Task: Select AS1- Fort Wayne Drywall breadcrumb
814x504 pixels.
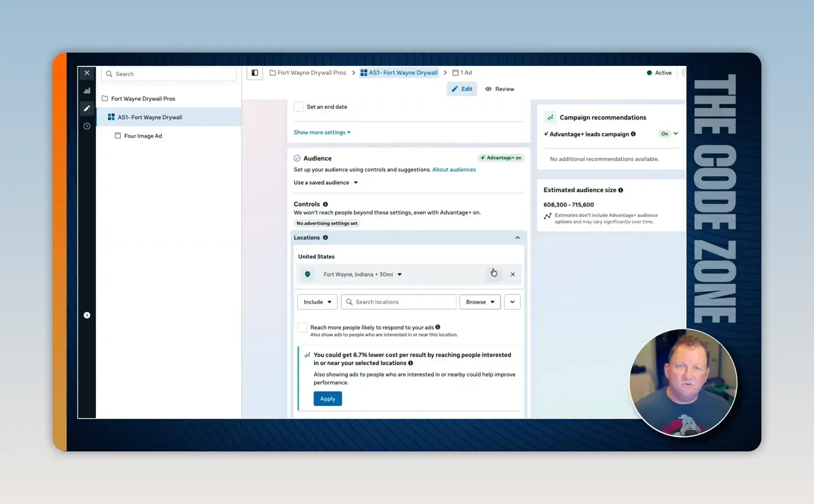Action: coord(399,73)
